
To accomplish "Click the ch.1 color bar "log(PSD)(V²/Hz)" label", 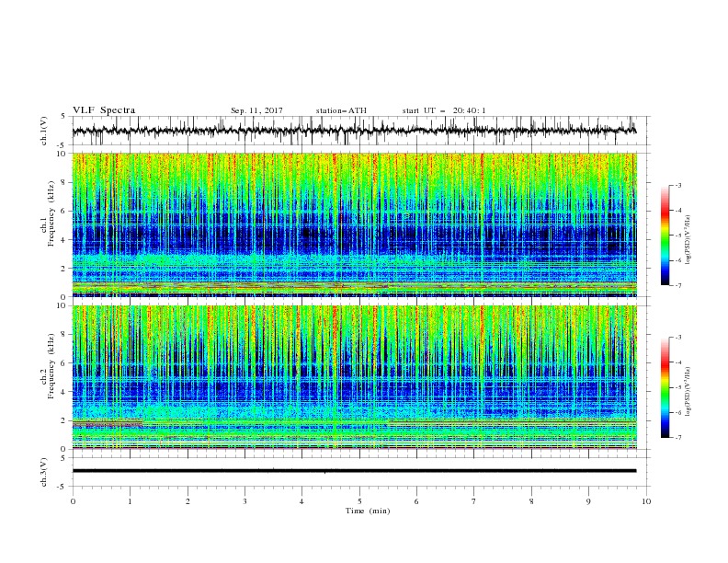I will point(688,240).
